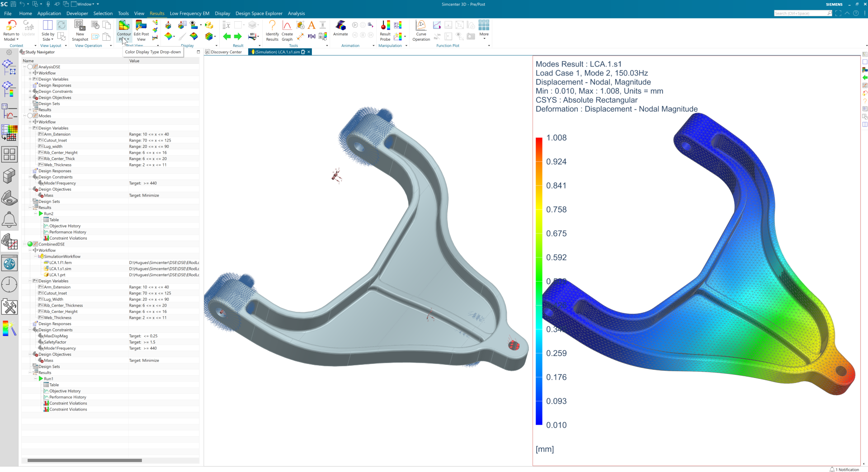Screen dimensions: 868x472
Task: Open the Results ribbon menu
Action: pyautogui.click(x=157, y=13)
